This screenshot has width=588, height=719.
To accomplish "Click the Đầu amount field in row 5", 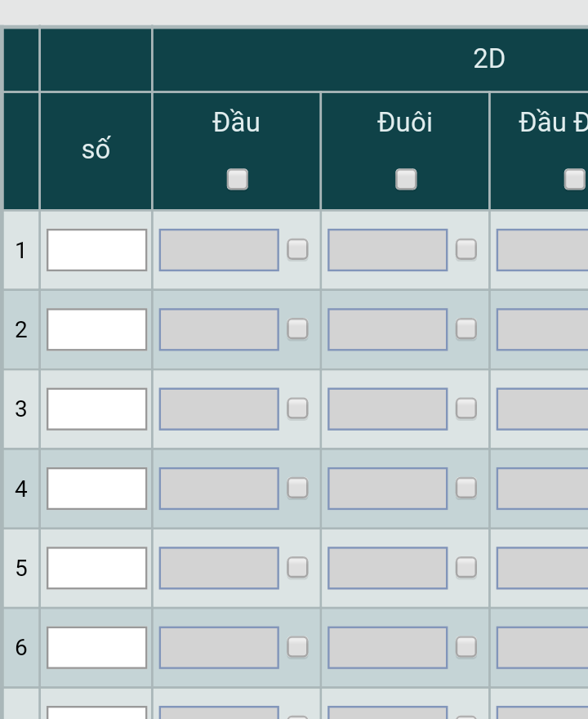I will pos(219,568).
